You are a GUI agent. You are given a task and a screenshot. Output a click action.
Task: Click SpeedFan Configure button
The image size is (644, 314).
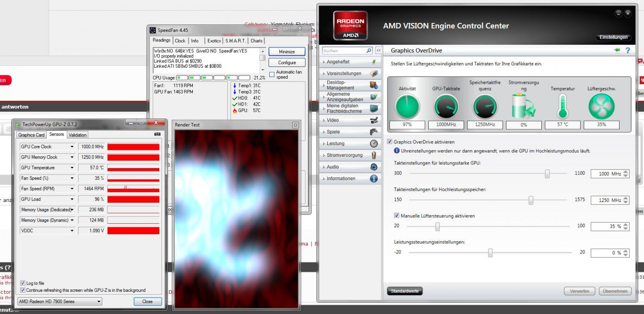287,62
